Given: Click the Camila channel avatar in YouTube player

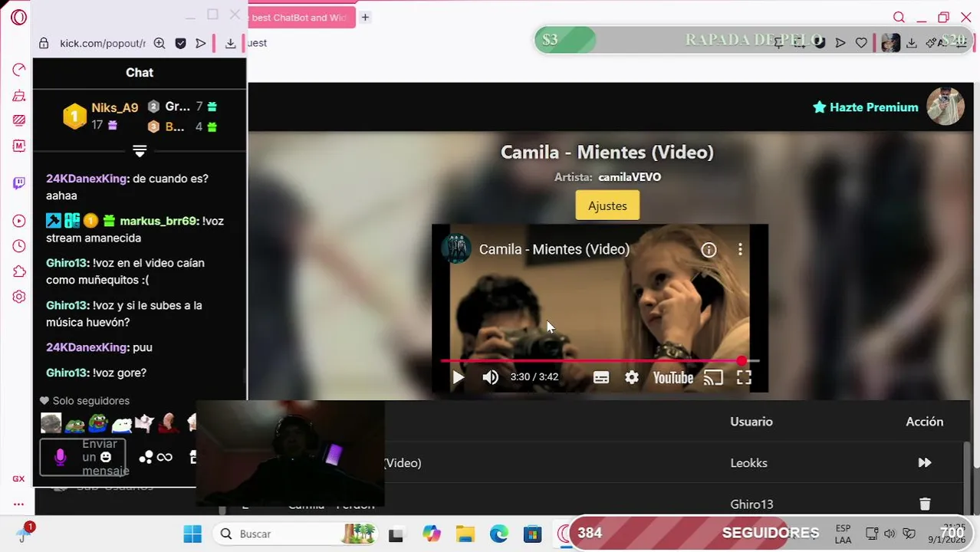Looking at the screenshot, I should pos(456,249).
